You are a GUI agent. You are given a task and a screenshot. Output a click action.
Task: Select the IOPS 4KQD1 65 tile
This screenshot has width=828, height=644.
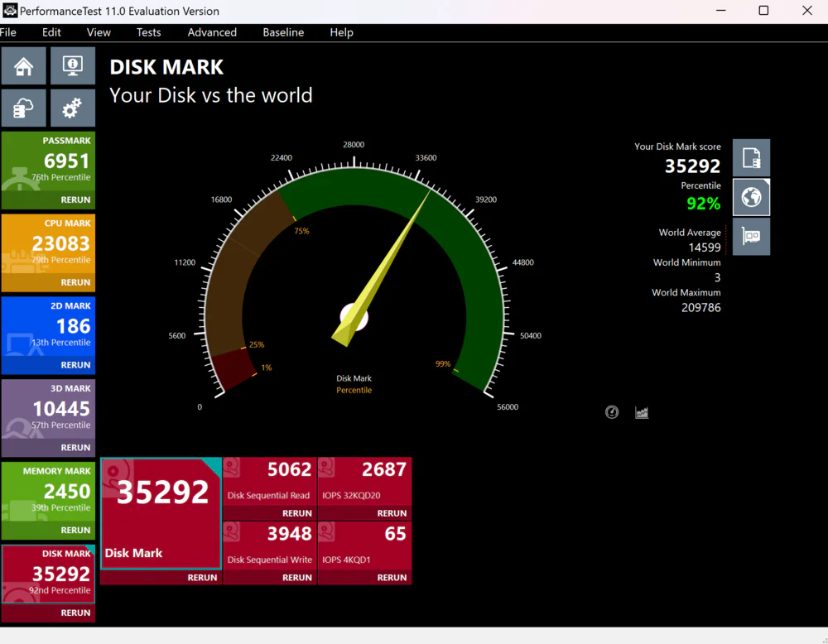[x=365, y=545]
